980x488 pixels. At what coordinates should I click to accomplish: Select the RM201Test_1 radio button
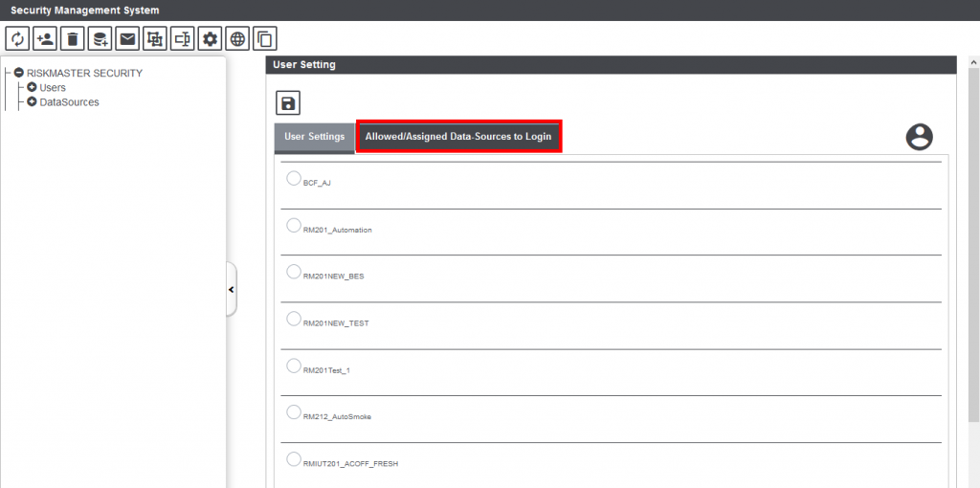click(x=293, y=365)
